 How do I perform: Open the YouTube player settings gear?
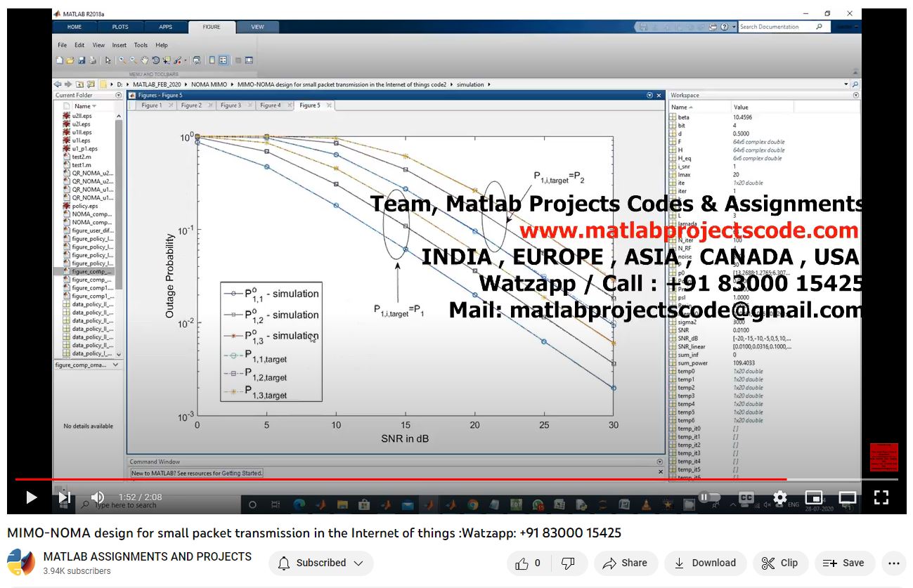click(x=779, y=497)
